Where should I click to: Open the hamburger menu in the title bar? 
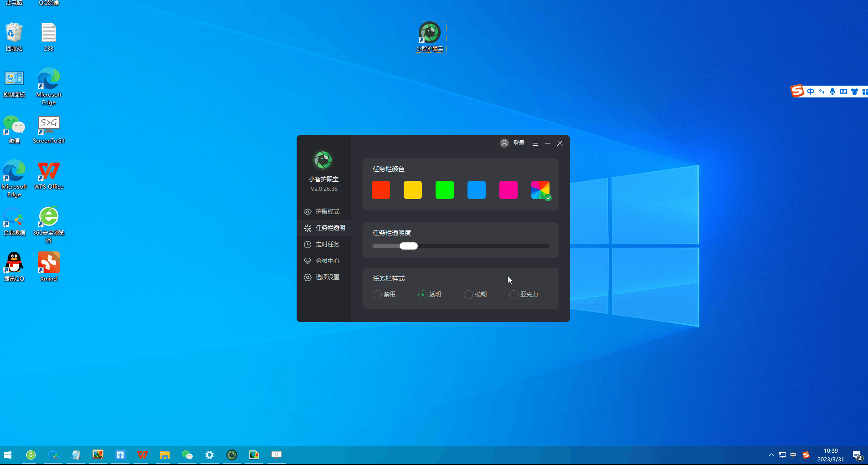coord(535,143)
